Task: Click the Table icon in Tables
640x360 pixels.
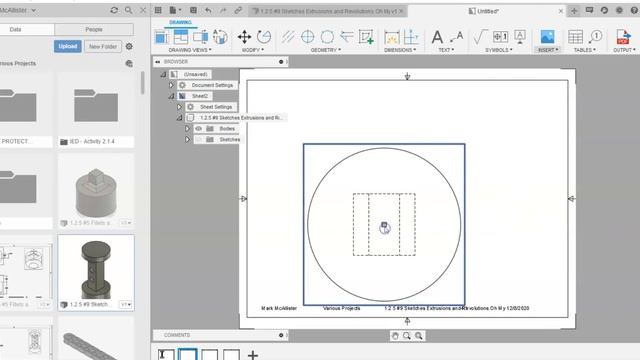Action: click(575, 37)
